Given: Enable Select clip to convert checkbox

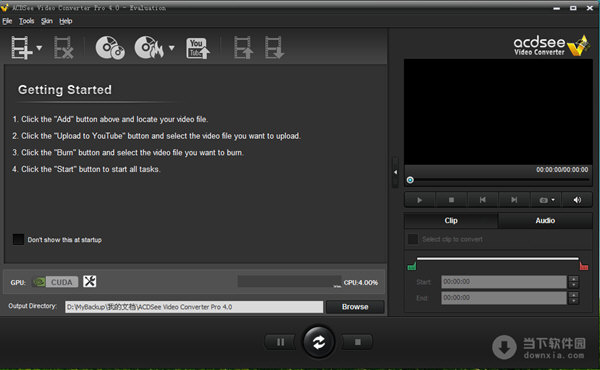Looking at the screenshot, I should (413, 239).
